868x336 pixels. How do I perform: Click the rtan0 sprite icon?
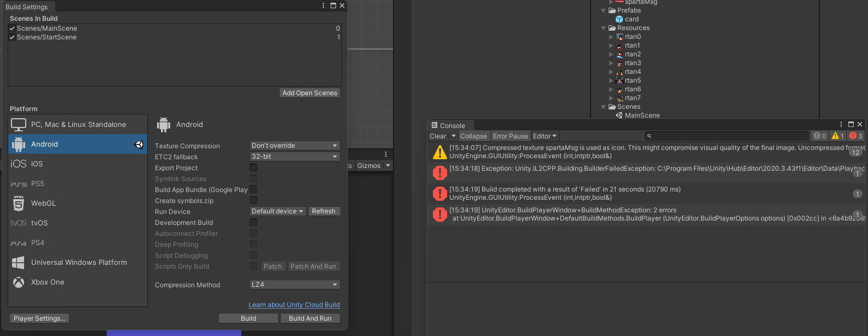click(620, 37)
